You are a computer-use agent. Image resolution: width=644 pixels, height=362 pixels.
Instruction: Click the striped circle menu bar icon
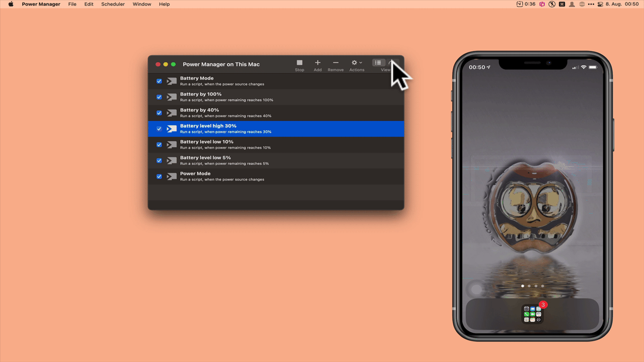tap(582, 4)
